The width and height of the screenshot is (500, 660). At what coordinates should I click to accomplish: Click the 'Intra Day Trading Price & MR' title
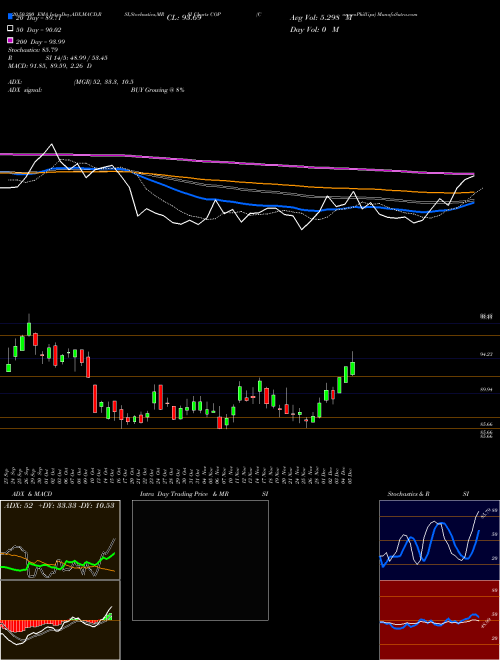click(x=184, y=494)
